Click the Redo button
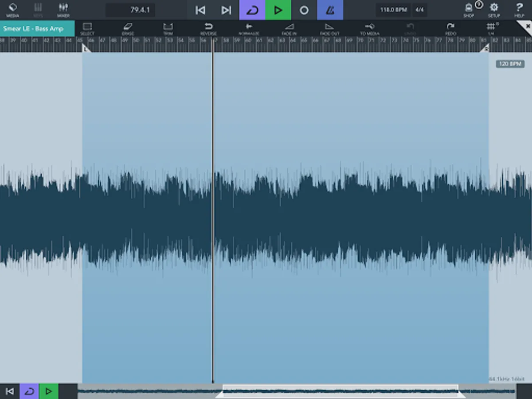This screenshot has width=532, height=399. (x=450, y=28)
